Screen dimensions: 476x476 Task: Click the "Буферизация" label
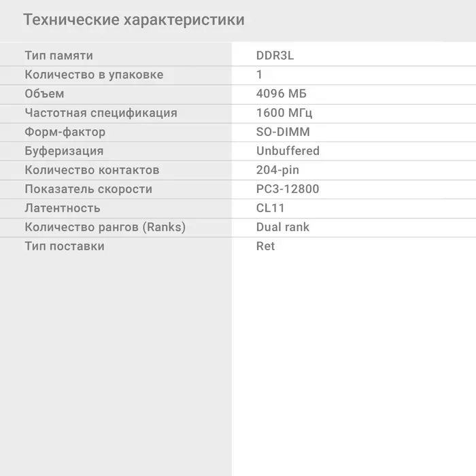pyautogui.click(x=64, y=151)
